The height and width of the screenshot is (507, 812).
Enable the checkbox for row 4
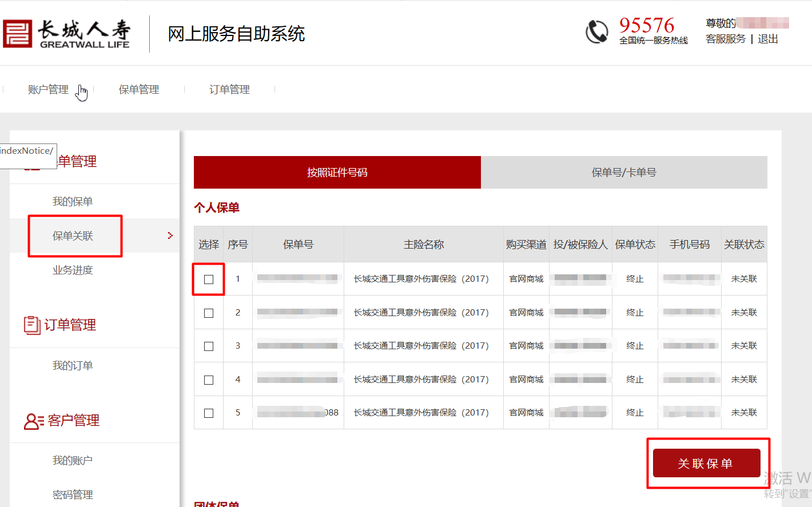(x=209, y=380)
